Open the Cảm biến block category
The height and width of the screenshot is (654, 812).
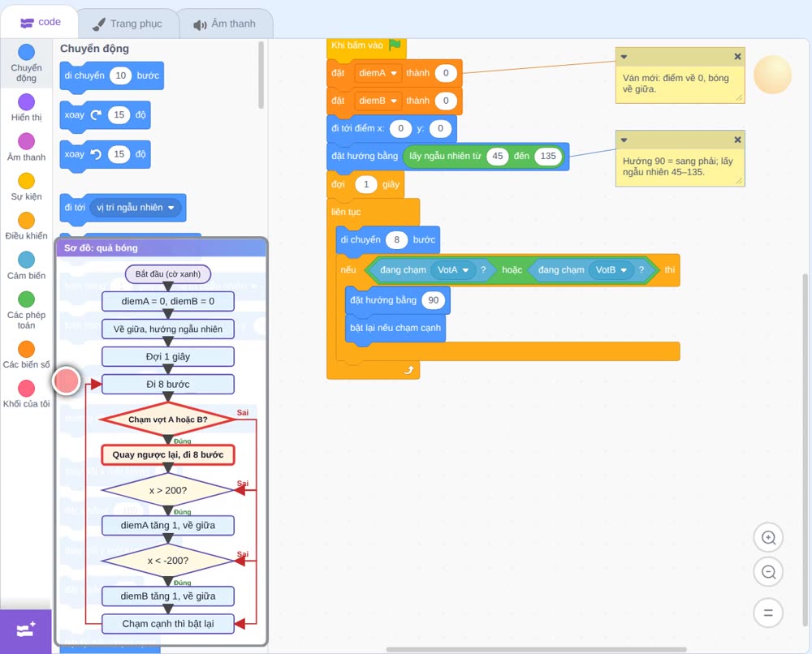click(27, 266)
